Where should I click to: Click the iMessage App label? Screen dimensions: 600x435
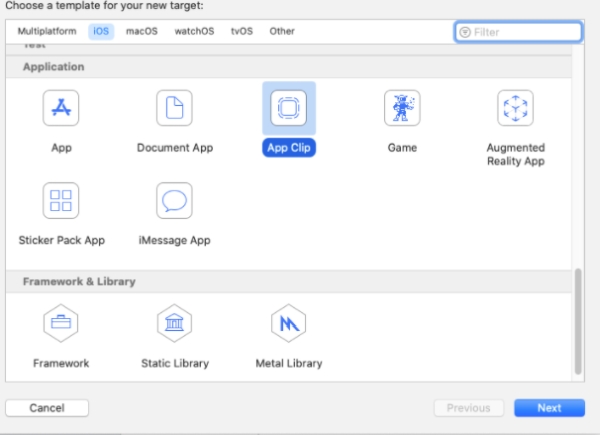174,240
